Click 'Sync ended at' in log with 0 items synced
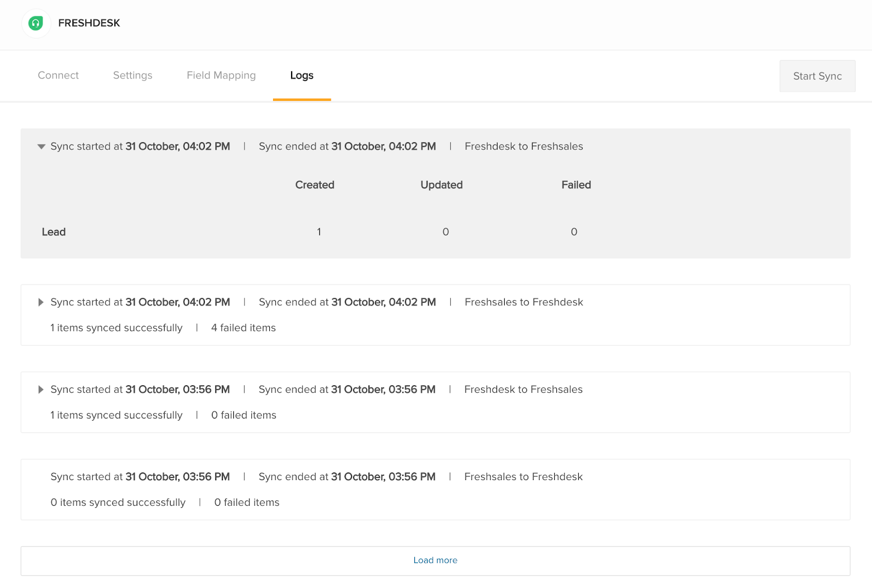The width and height of the screenshot is (872, 588). (x=347, y=477)
